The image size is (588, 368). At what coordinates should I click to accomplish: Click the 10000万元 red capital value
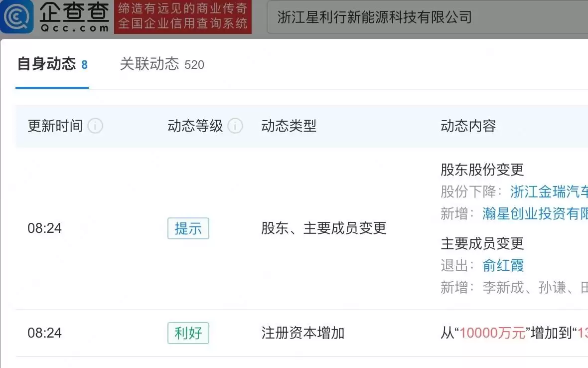tap(492, 333)
